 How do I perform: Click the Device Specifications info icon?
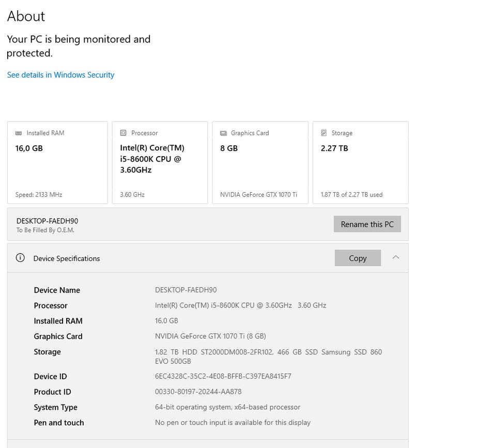[20, 258]
